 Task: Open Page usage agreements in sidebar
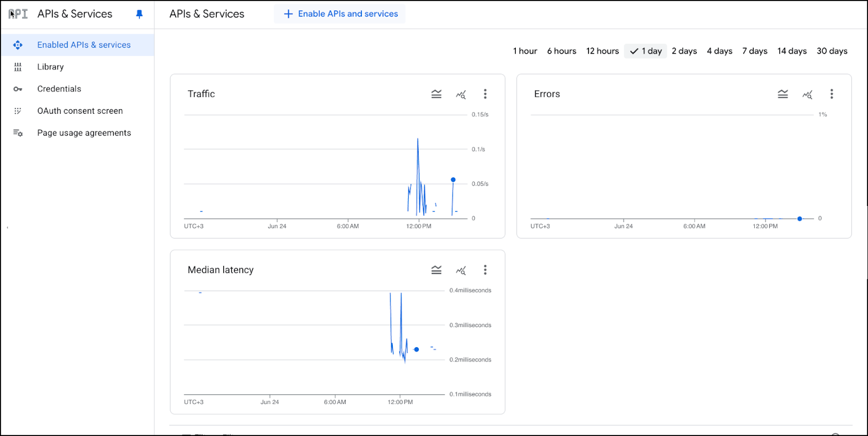click(84, 133)
